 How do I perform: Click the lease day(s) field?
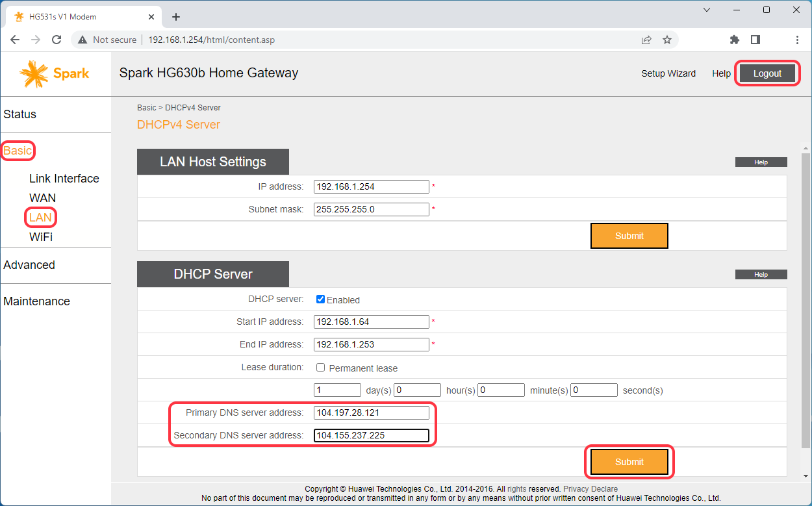pos(337,390)
